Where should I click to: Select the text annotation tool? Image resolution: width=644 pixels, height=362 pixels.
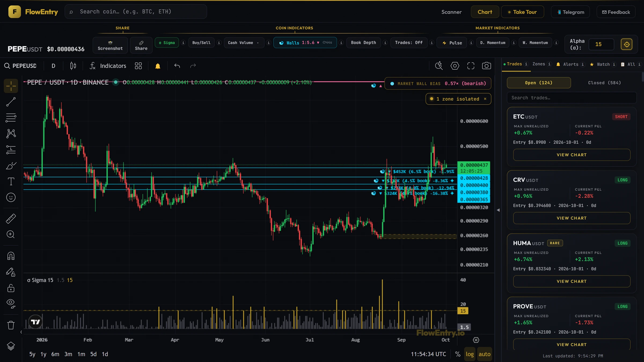click(11, 182)
